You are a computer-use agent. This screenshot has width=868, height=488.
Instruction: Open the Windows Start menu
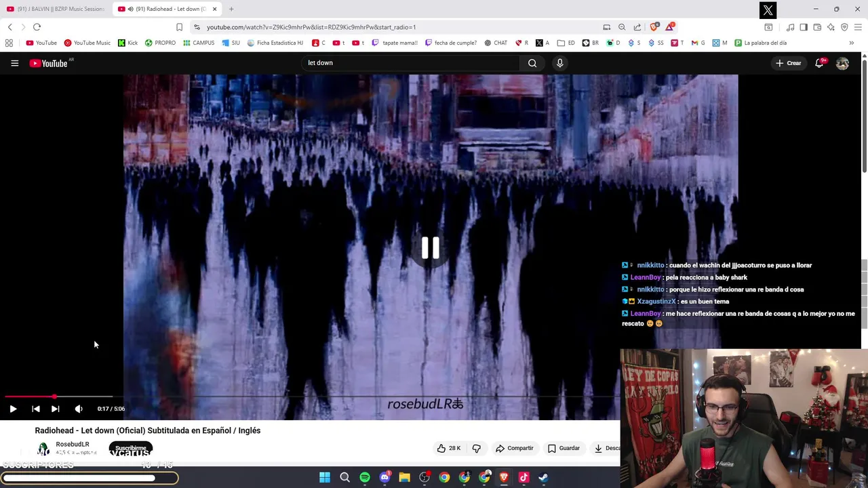click(x=325, y=477)
